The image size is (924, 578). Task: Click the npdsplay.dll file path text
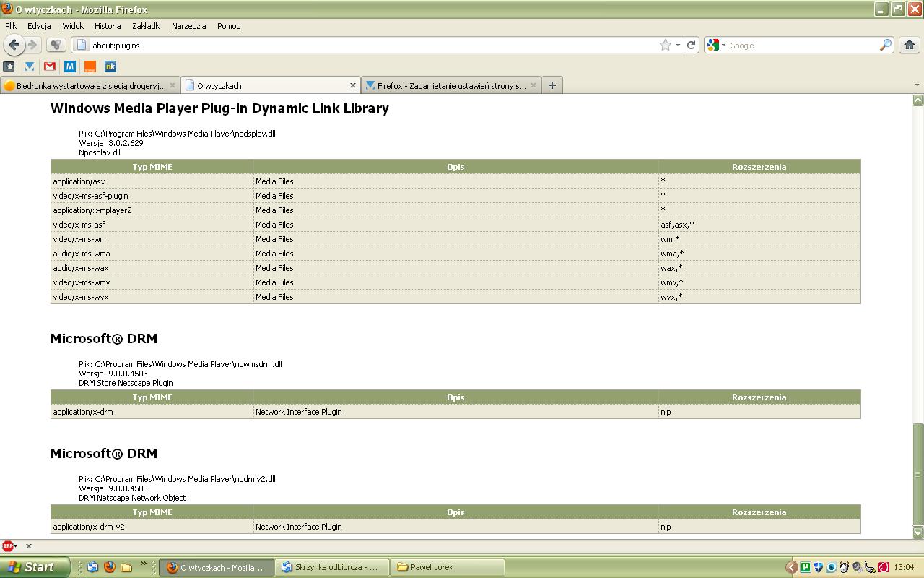click(x=177, y=134)
